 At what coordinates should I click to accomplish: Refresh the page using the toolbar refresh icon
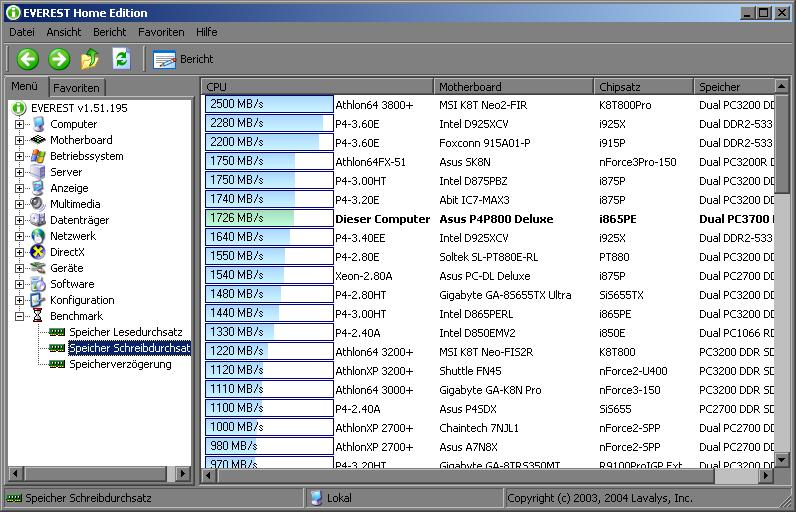click(x=121, y=59)
